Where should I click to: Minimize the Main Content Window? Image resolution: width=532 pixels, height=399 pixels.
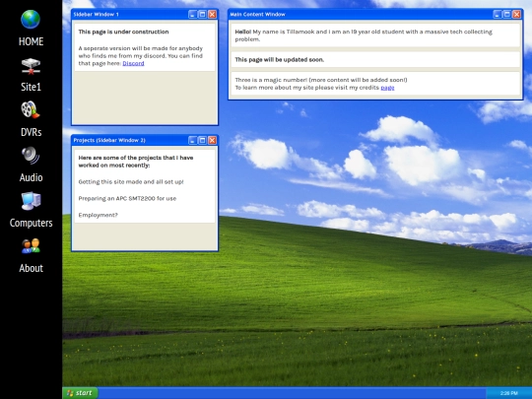pos(498,14)
